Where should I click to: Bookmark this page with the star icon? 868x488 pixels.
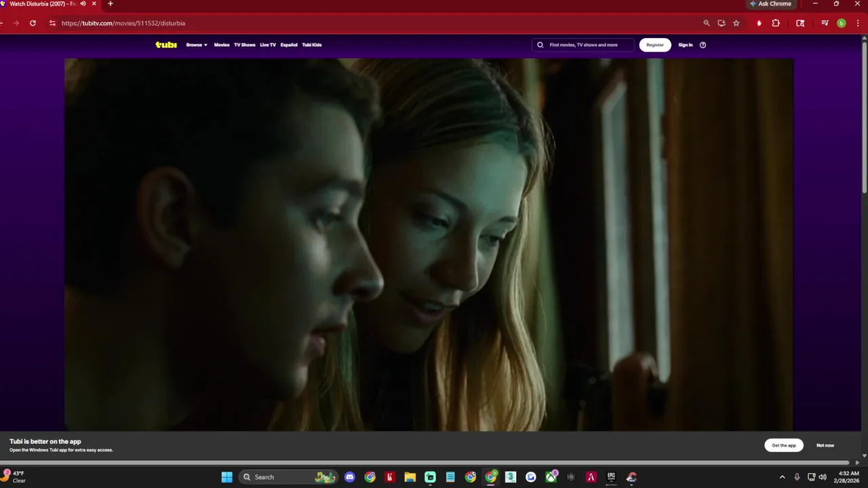tap(736, 23)
